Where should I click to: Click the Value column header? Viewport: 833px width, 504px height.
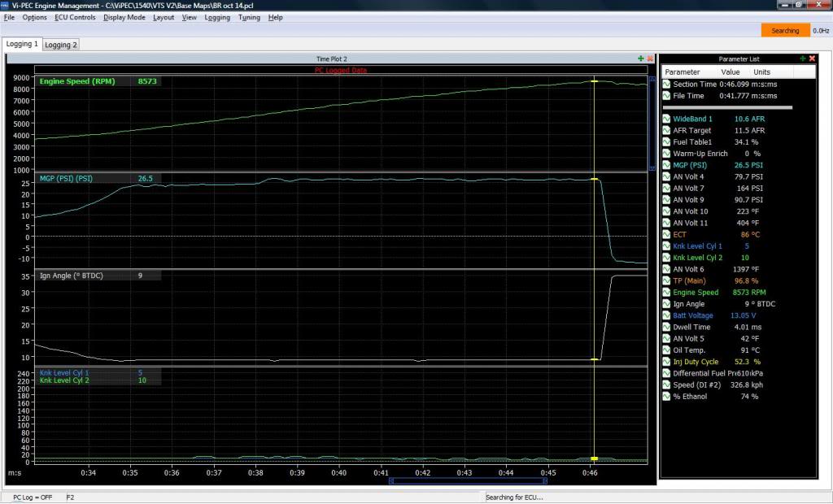click(x=730, y=72)
